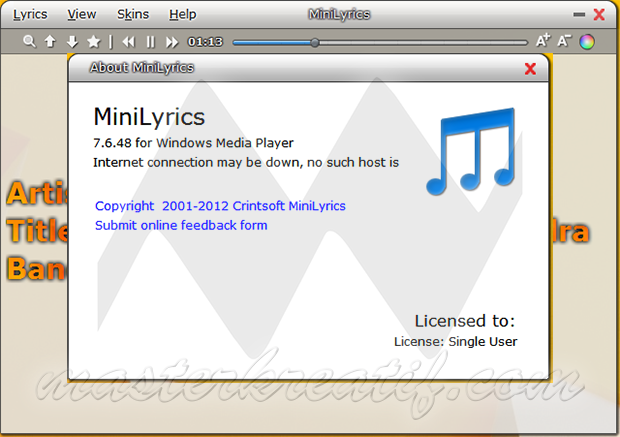
Task: Click the MiniLyrics heading in the About dialog
Action: [x=149, y=117]
